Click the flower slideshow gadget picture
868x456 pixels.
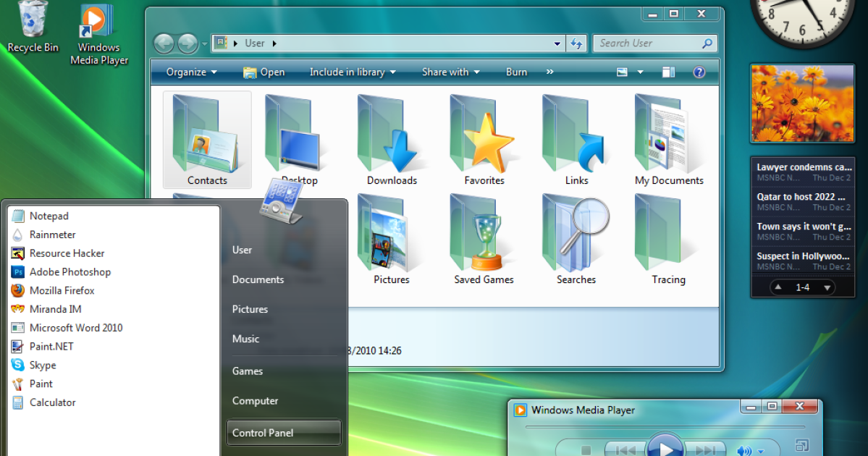point(802,103)
